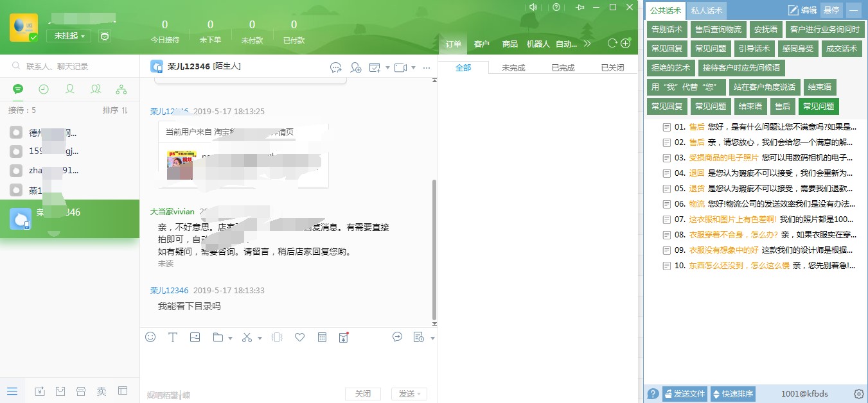Image resolution: width=868 pixels, height=403 pixels.
Task: Click the red envelope icon with red dot
Action: (x=344, y=337)
